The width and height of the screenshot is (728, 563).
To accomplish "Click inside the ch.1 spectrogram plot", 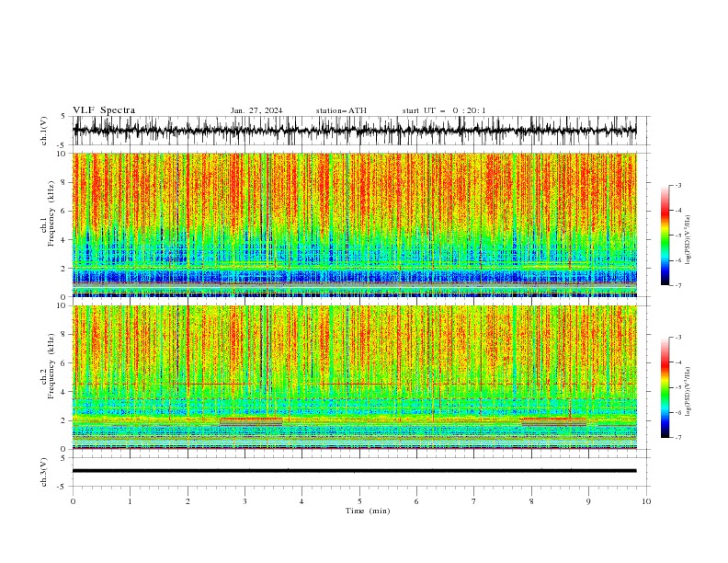I will pos(354,224).
